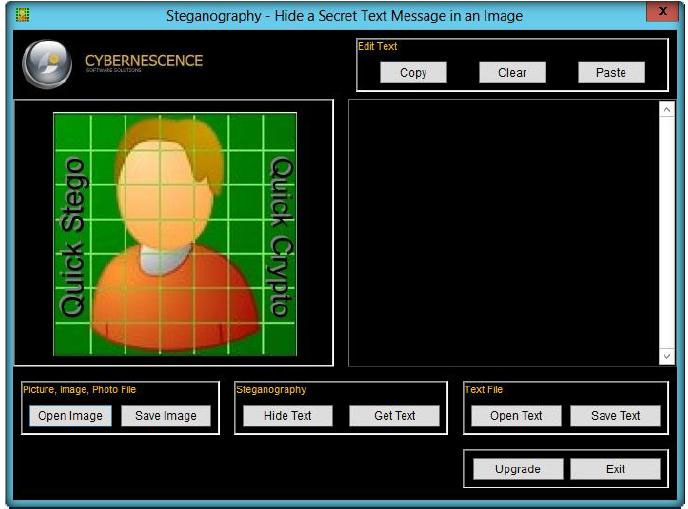Save the picture via Save Image
The height and width of the screenshot is (509, 688).
(x=166, y=416)
